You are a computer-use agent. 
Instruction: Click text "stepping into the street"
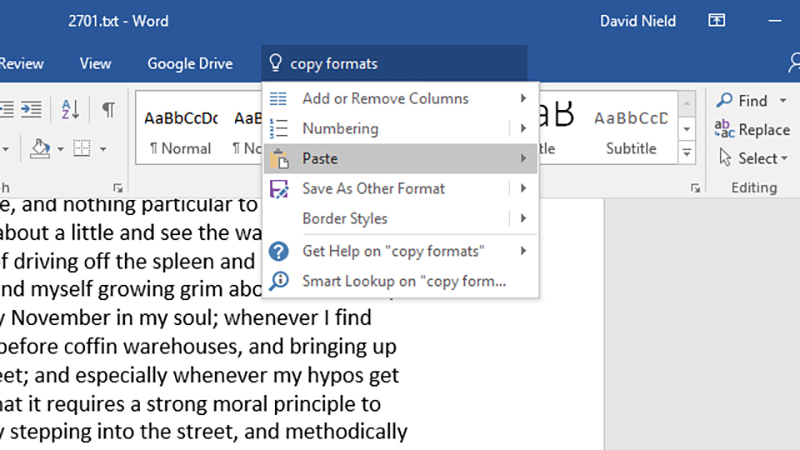(x=122, y=432)
